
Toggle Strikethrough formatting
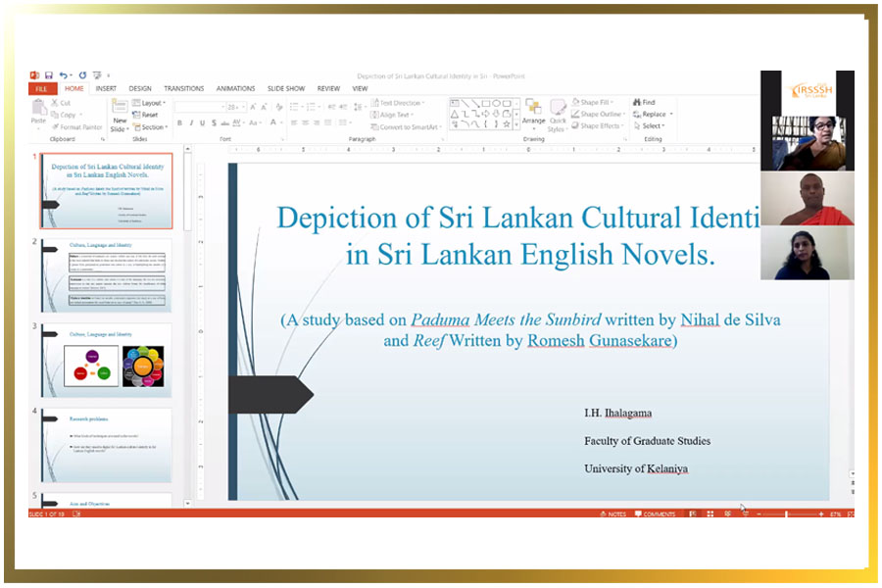pyautogui.click(x=224, y=122)
